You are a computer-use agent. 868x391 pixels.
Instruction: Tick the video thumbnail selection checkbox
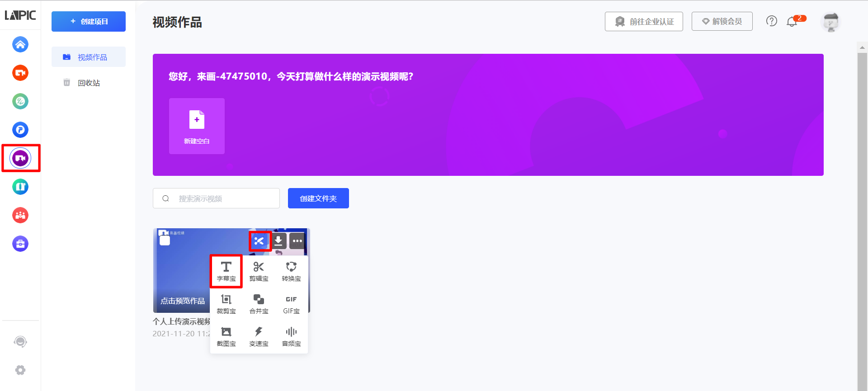pyautogui.click(x=165, y=240)
